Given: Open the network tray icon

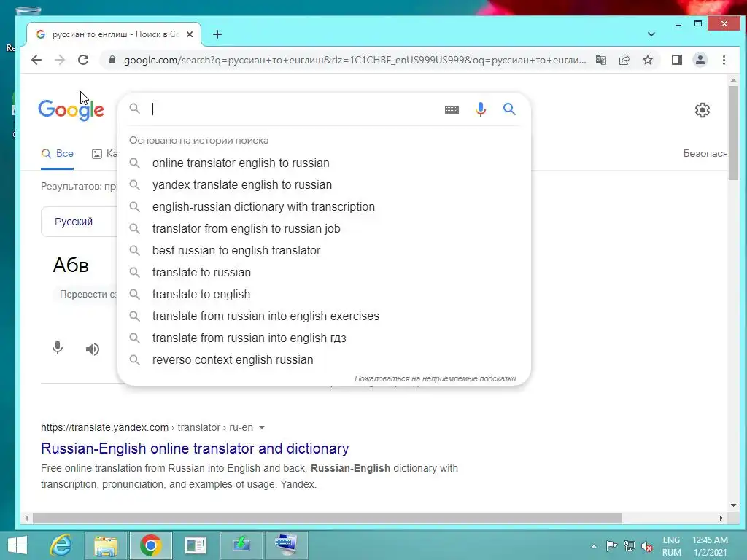Looking at the screenshot, I should pos(630,546).
